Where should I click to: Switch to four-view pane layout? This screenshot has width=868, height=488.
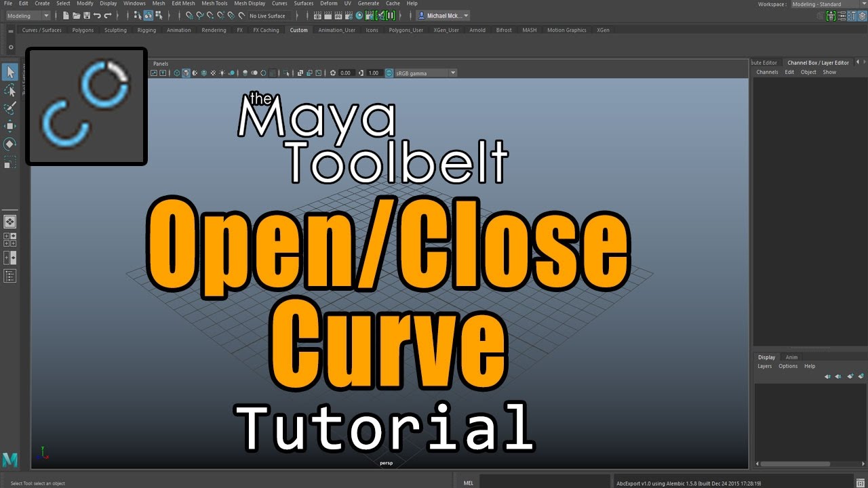tap(10, 239)
